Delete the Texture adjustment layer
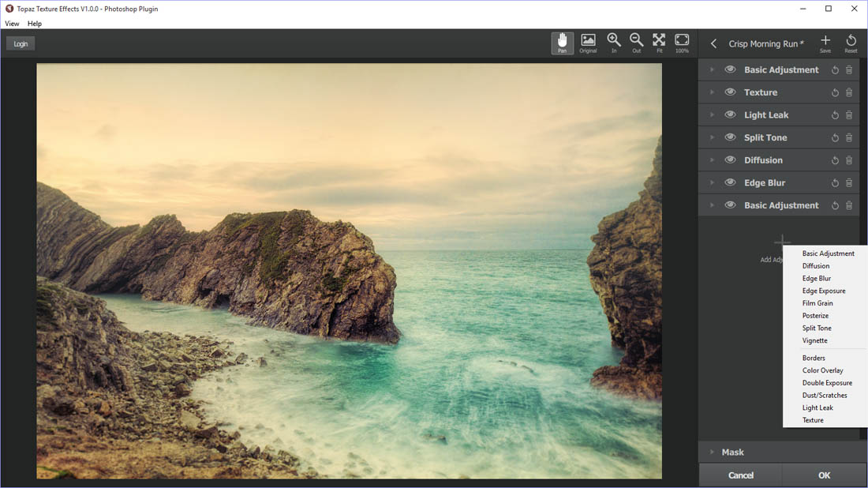Screen dimensions: 868x488 point(849,92)
